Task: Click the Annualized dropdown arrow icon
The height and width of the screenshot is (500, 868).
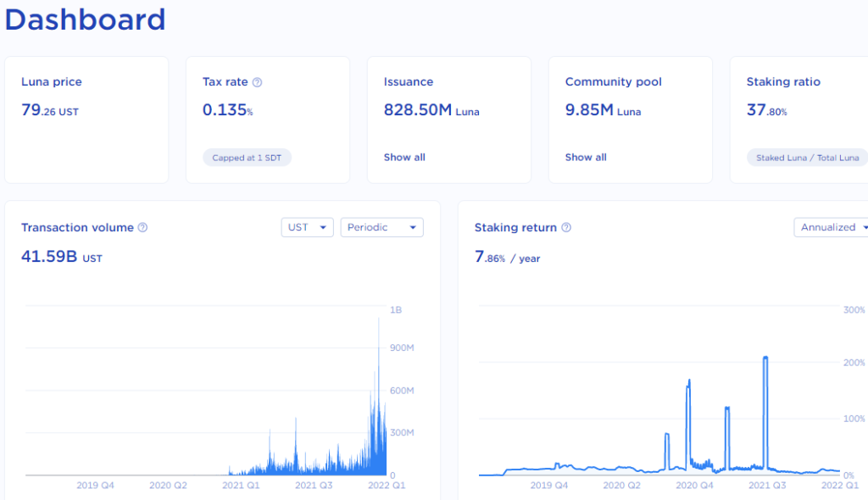Action: [864, 227]
